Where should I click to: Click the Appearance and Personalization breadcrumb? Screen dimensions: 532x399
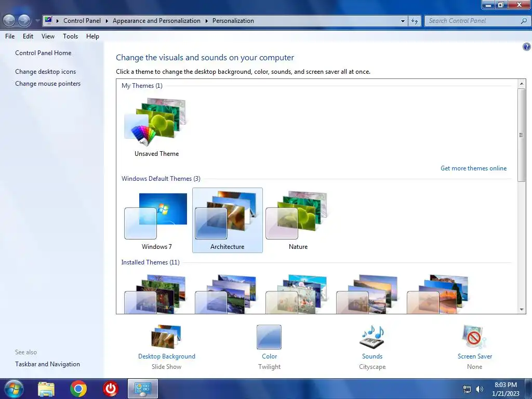coord(156,21)
